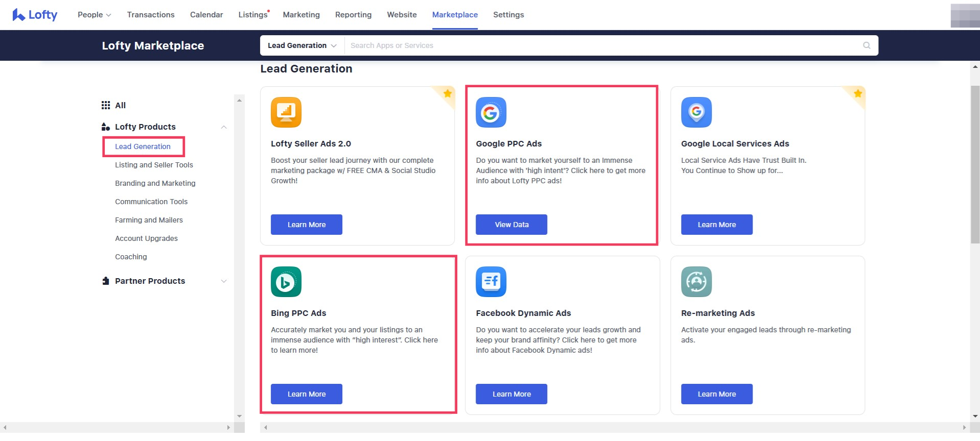The height and width of the screenshot is (441, 980).
Task: Click the Google PPC Ads icon
Action: pyautogui.click(x=491, y=112)
